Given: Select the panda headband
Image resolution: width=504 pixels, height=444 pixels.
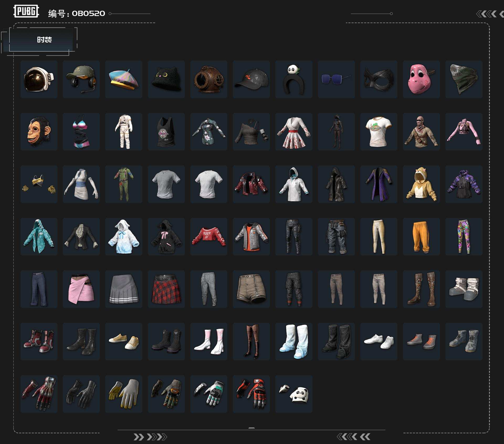Looking at the screenshot, I should tap(294, 79).
